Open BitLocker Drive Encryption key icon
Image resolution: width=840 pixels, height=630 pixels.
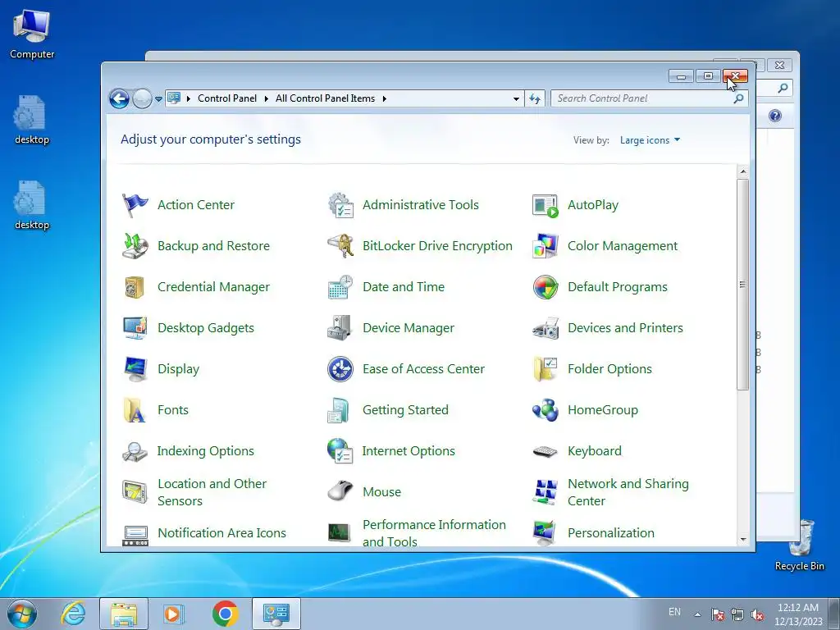340,246
